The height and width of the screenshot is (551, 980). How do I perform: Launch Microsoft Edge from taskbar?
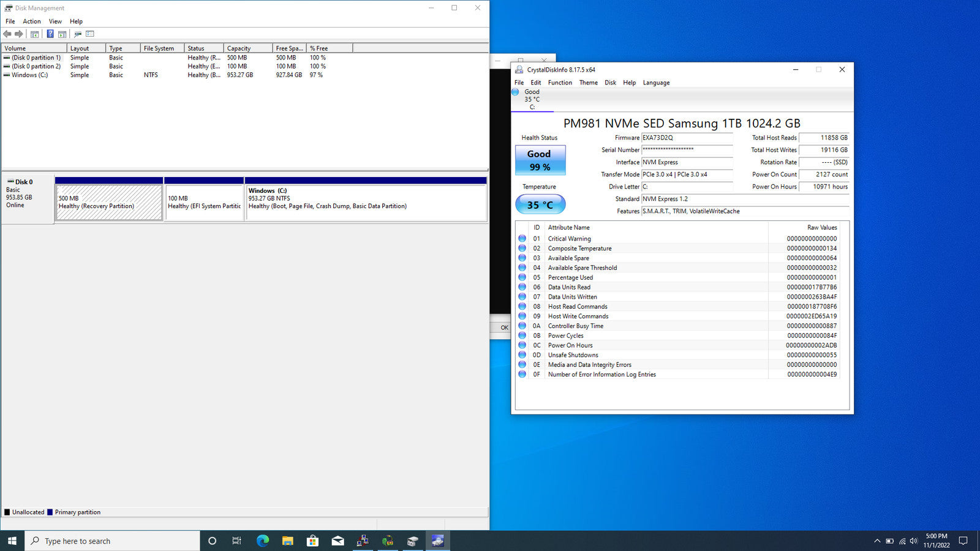(x=263, y=541)
